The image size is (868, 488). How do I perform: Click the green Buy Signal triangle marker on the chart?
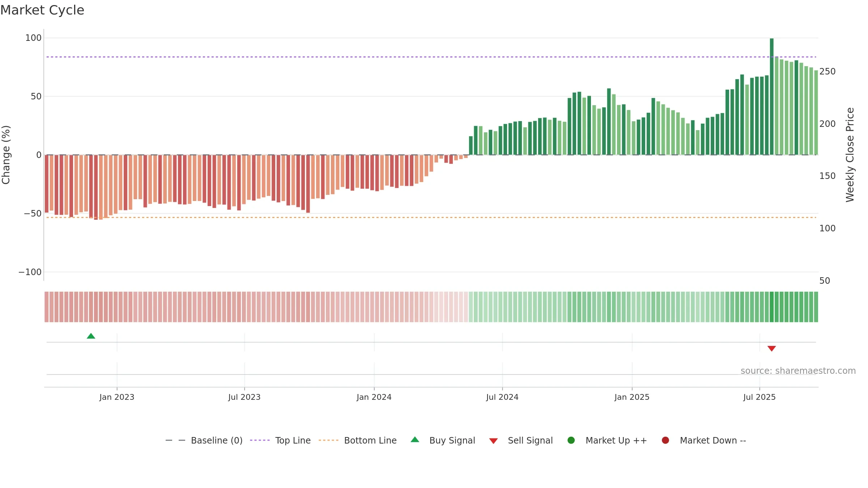click(91, 336)
